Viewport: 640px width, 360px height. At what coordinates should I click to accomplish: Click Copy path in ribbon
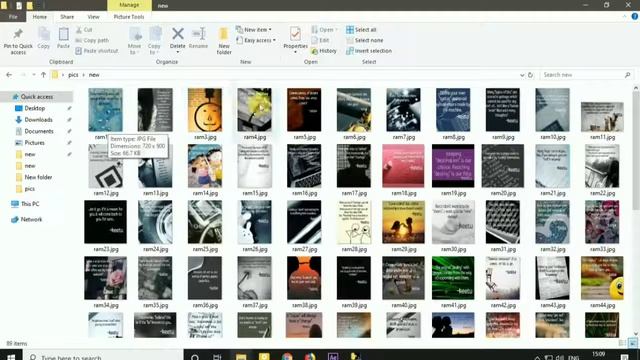coord(92,40)
